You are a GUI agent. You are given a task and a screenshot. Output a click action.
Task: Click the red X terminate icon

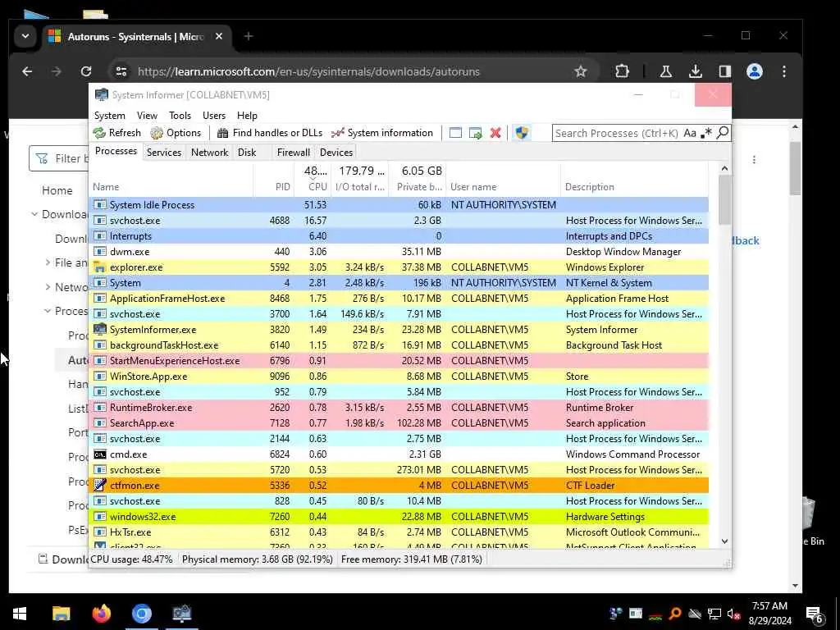[495, 133]
